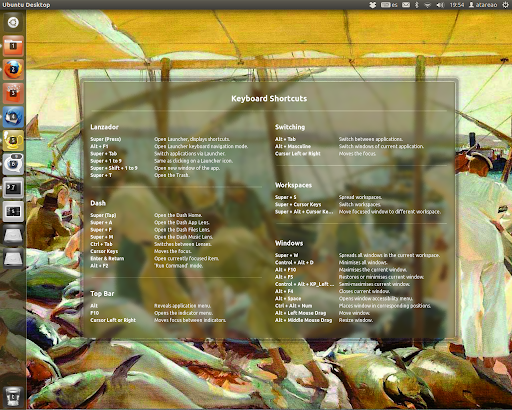Click the 'Alt + Left Mouse Drag' entry

[301, 313]
